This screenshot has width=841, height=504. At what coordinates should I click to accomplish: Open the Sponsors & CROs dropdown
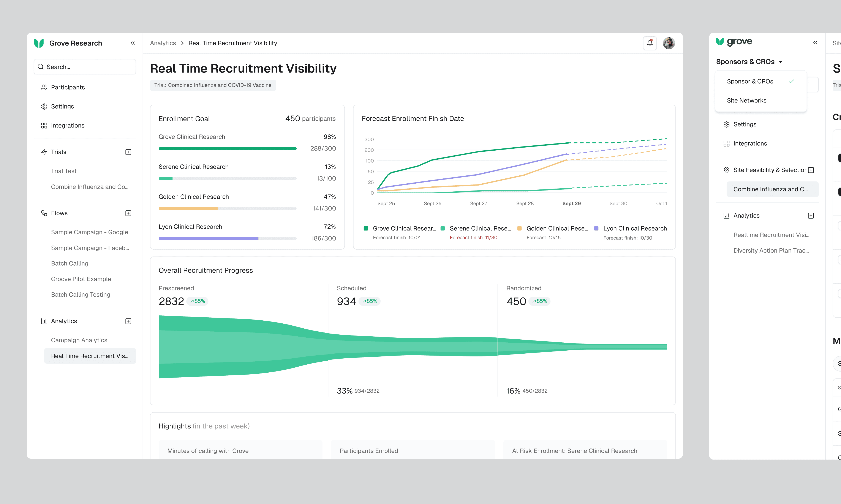point(749,62)
